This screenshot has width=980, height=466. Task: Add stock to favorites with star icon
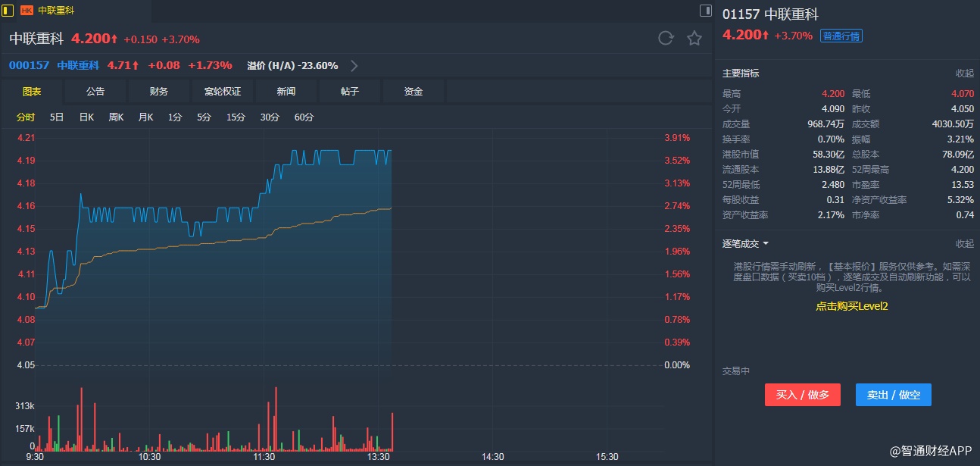pyautogui.click(x=694, y=38)
